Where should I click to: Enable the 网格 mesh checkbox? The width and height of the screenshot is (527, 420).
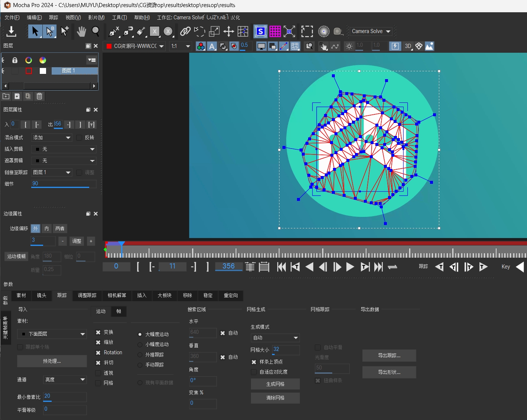[x=98, y=383]
